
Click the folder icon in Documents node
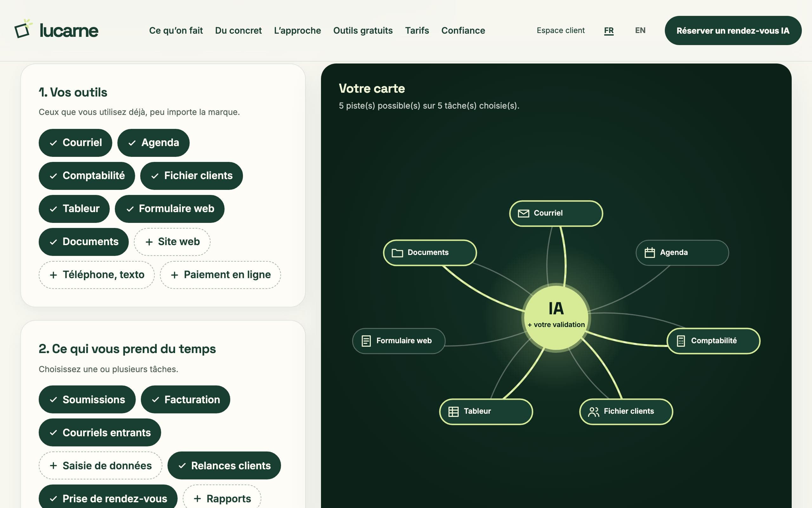tap(397, 253)
